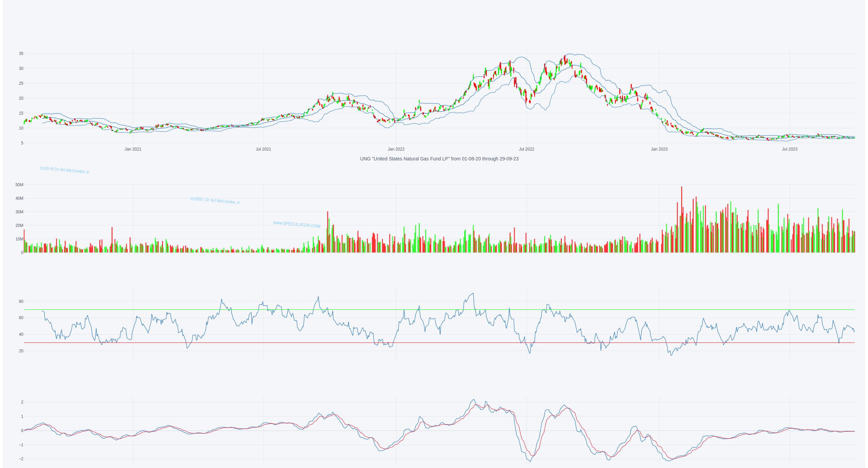Screen dimensions: 868x468
Task: Click the Jan 2023 x-axis label
Action: 659,149
